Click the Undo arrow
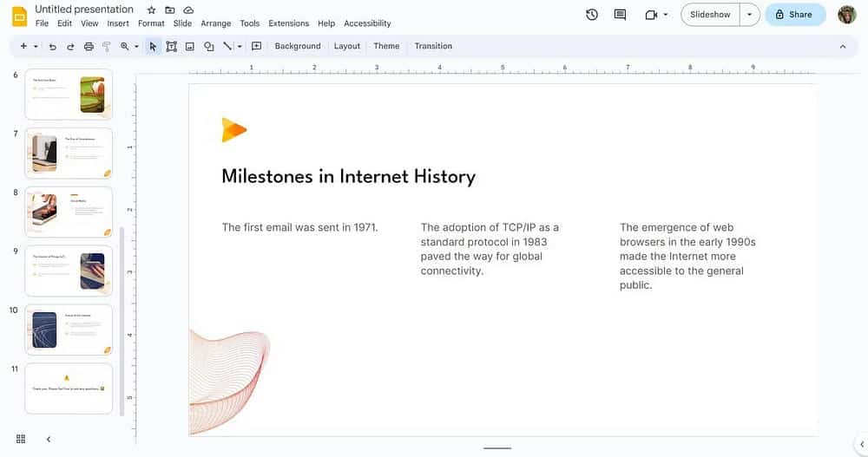Image resolution: width=868 pixels, height=457 pixels. click(52, 46)
